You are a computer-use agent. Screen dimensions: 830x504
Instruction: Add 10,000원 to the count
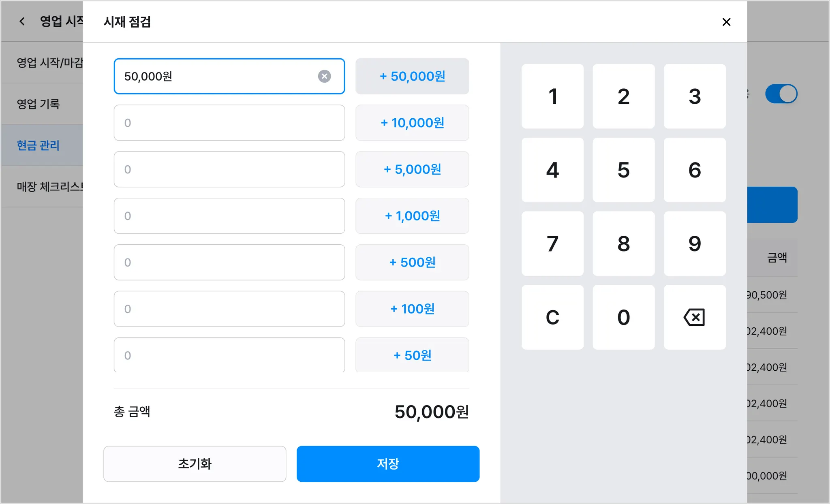(412, 123)
